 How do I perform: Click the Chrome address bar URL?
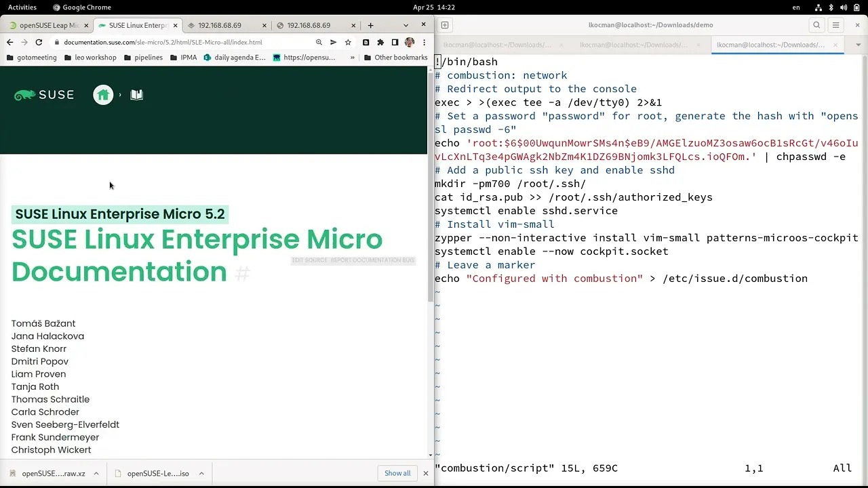tap(163, 42)
